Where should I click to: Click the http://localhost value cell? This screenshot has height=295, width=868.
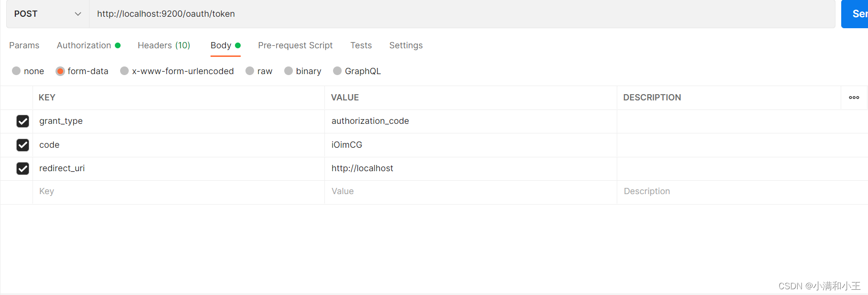471,168
